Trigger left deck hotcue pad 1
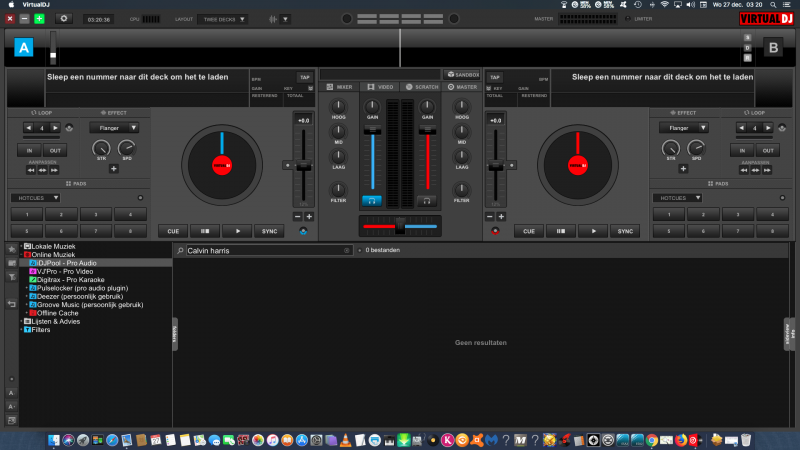Screen dimensions: 800x450 [x=27, y=215]
